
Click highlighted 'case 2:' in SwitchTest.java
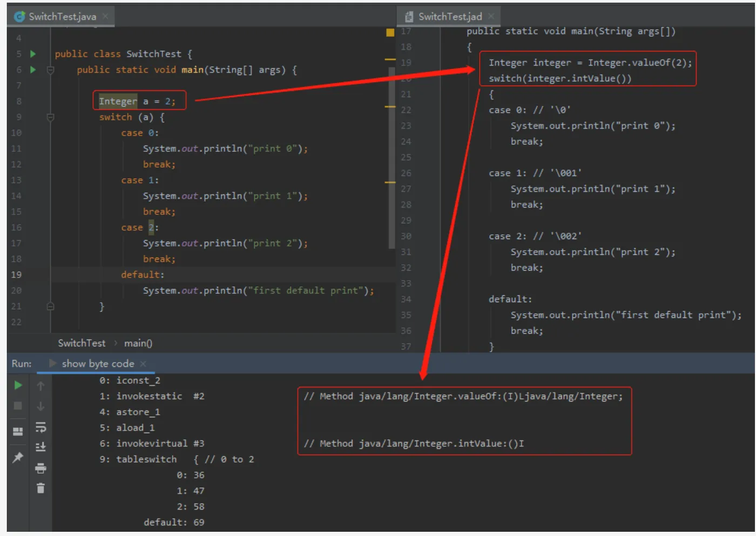tap(140, 227)
